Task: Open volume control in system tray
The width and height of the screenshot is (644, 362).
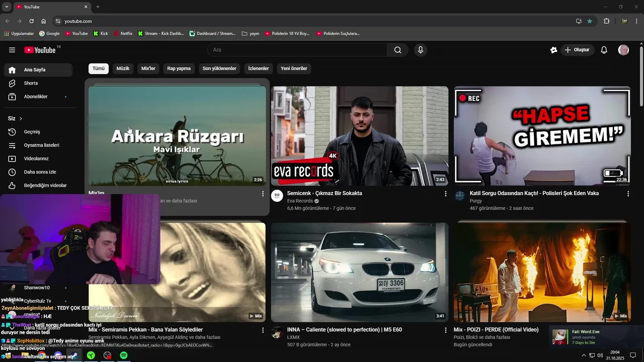Action: coord(600,355)
